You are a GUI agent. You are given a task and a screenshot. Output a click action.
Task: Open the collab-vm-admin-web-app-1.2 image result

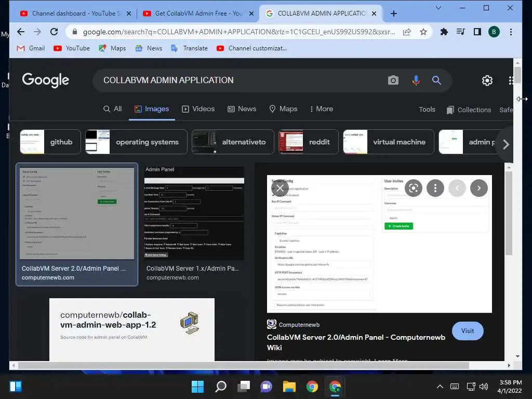click(131, 329)
